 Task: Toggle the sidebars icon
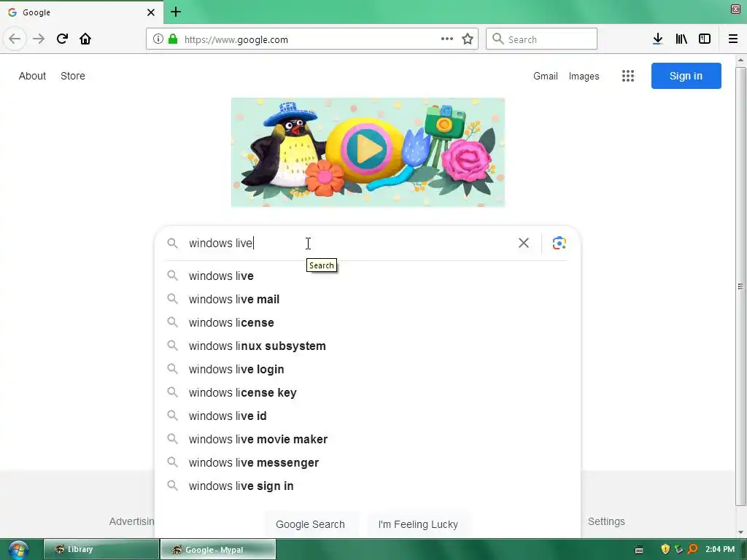point(705,39)
